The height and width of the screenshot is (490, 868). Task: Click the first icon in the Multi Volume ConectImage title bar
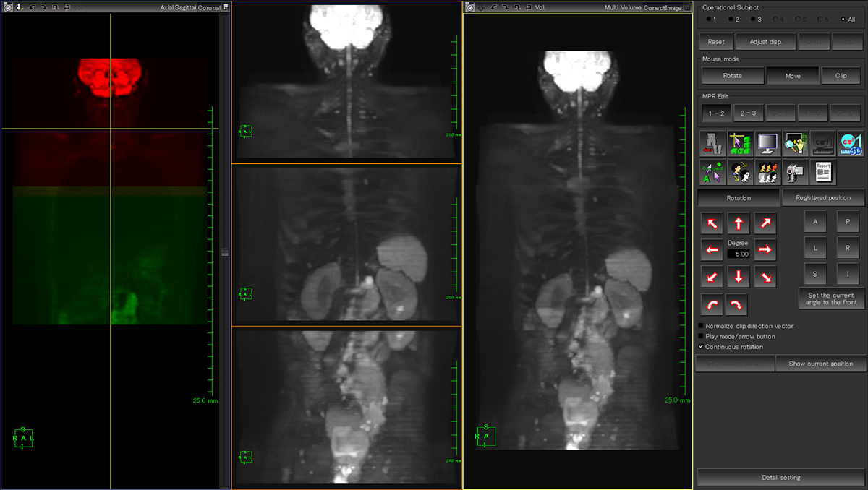(x=469, y=7)
